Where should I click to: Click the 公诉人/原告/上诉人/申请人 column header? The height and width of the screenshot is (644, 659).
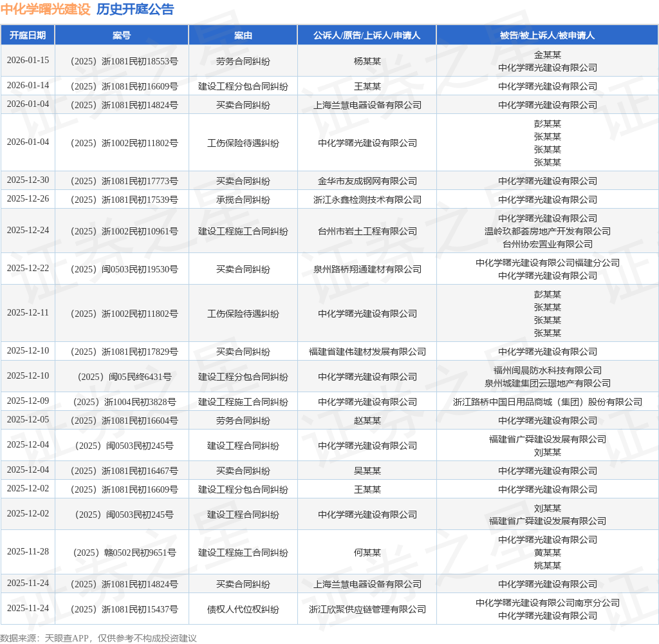[367, 35]
